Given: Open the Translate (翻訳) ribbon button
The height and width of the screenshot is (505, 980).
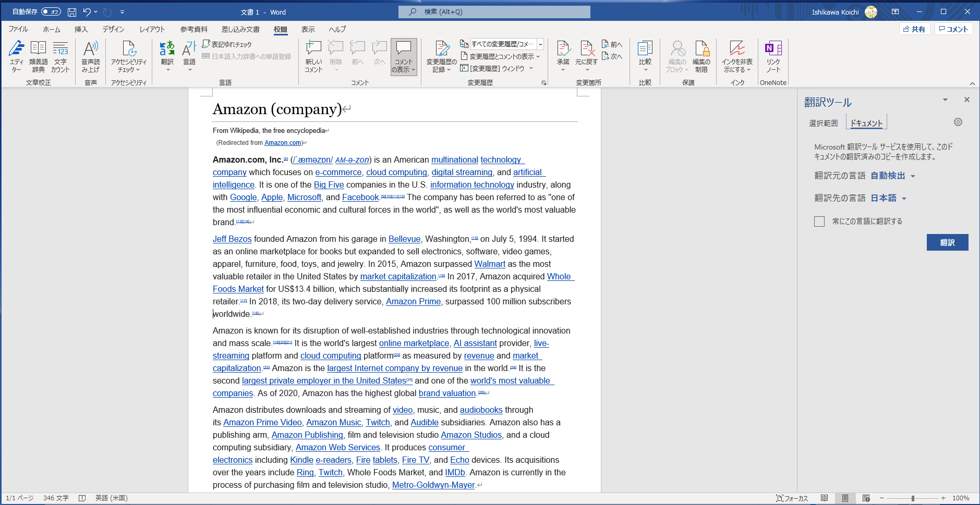Looking at the screenshot, I should [x=167, y=56].
